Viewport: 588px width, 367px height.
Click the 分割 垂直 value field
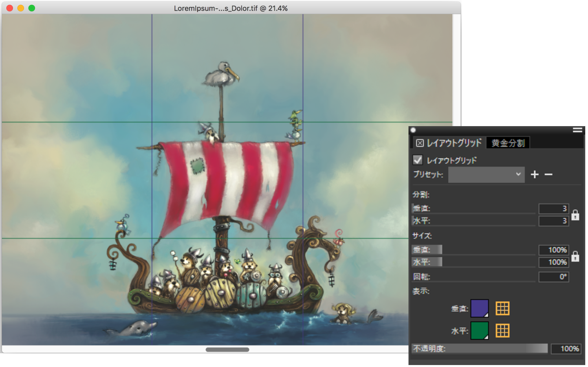pyautogui.click(x=553, y=209)
